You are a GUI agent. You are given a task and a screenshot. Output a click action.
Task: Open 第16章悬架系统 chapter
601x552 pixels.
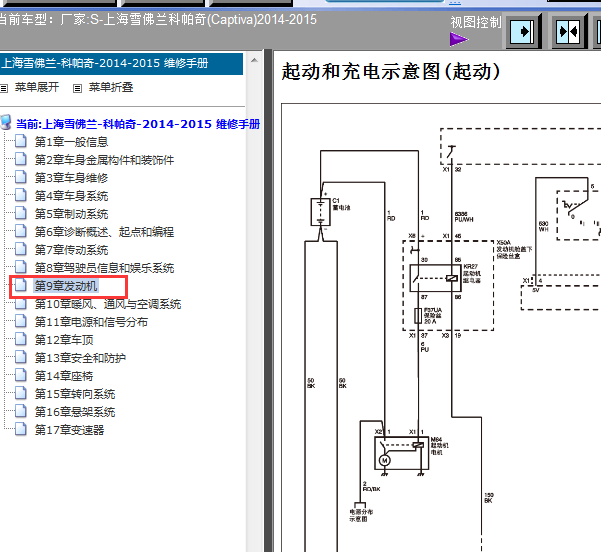[x=75, y=412]
